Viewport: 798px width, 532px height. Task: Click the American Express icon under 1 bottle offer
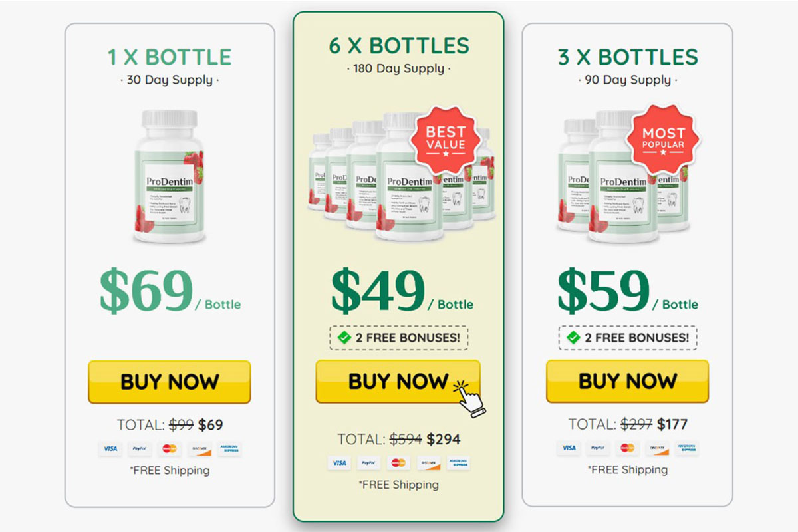pos(229,448)
